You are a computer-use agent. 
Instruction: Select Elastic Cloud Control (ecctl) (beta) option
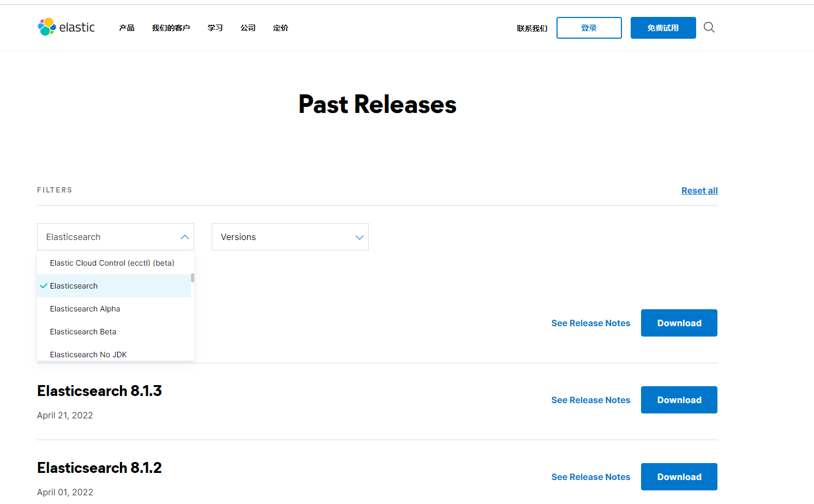click(114, 263)
